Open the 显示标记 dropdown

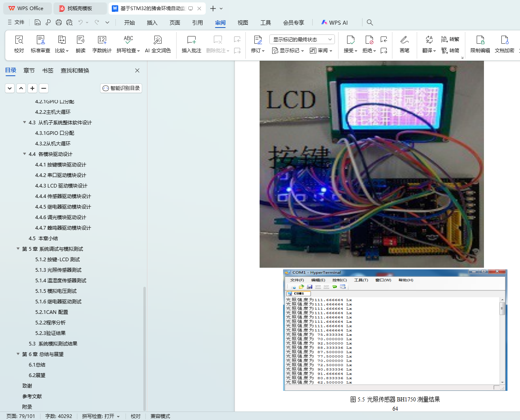(x=288, y=51)
